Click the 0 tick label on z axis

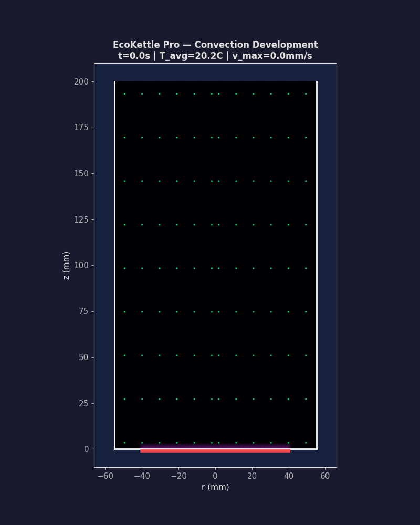[x=86, y=449]
